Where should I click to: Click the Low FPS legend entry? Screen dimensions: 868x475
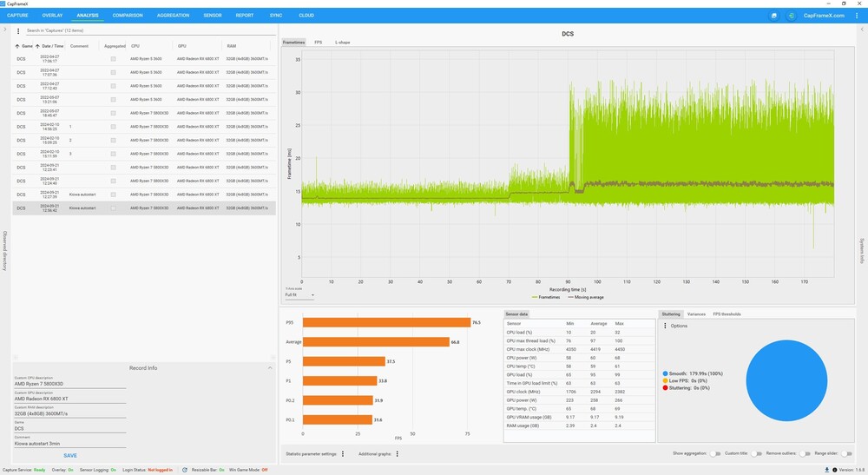click(x=685, y=381)
